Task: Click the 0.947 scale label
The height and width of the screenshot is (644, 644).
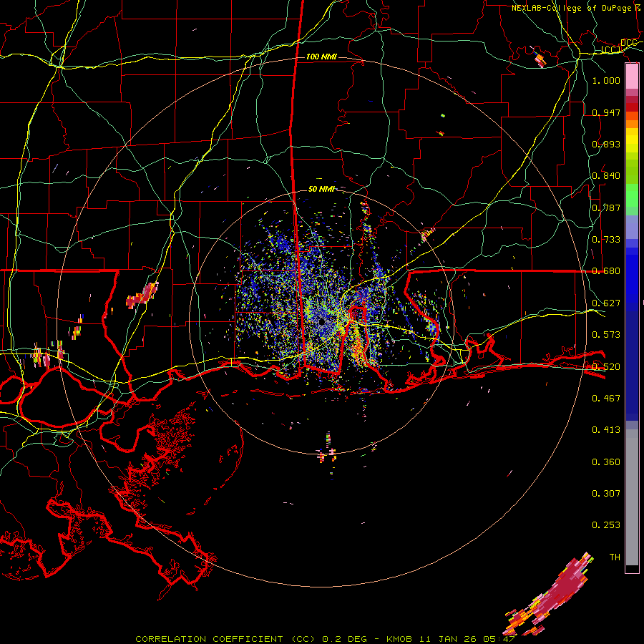Action: click(606, 112)
